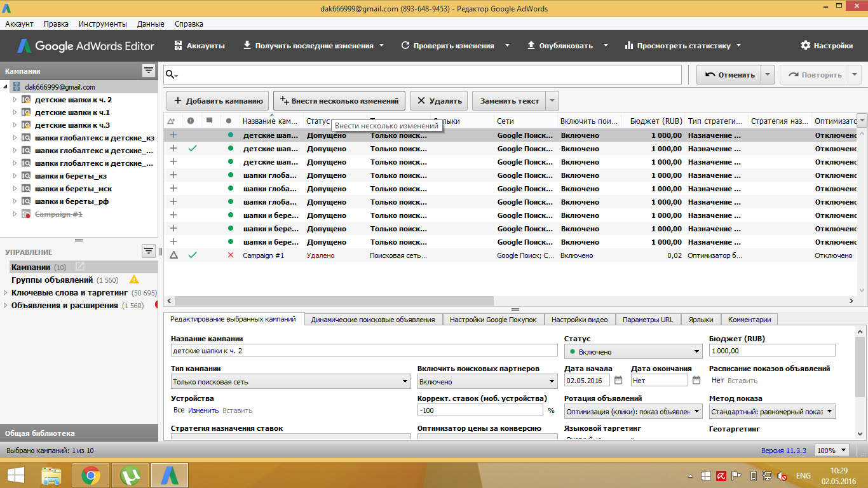
Task: Expand the Ключевые слова и таргетинг section
Action: (6, 293)
